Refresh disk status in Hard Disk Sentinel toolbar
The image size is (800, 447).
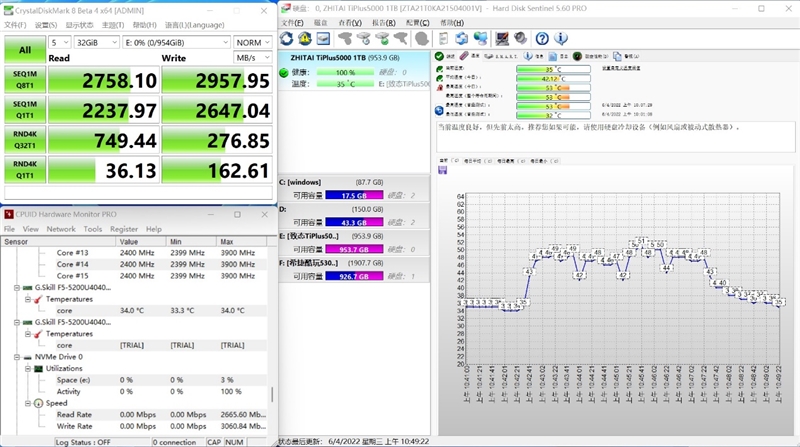(287, 39)
